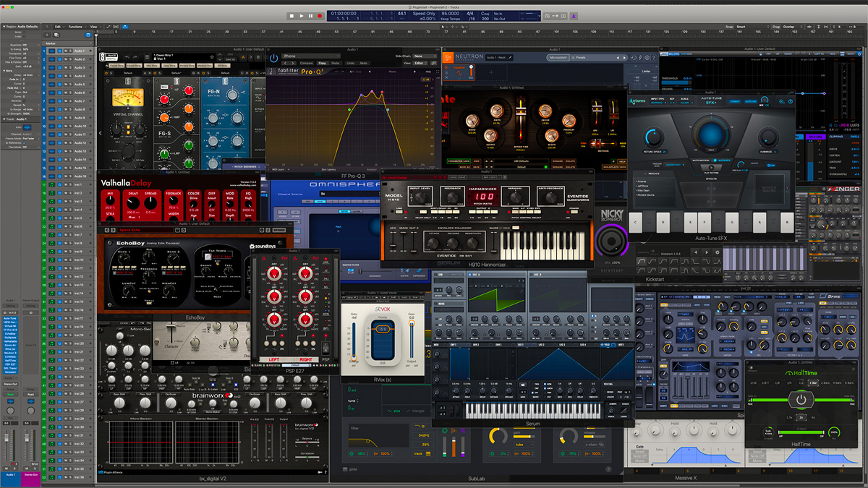
Task: Select the EchoBoy insert in channel strip
Action: [10, 333]
